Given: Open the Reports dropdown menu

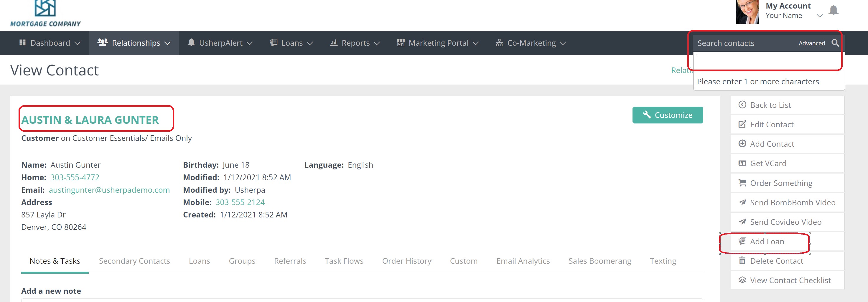Looking at the screenshot, I should [x=355, y=43].
